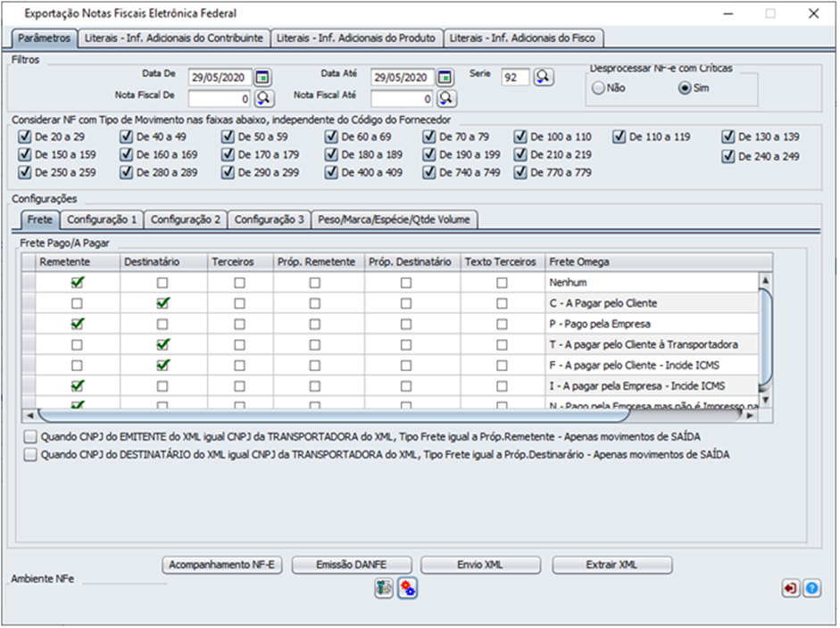The width and height of the screenshot is (840, 628).
Task: Check Próp. Remetente for F - A pagar pelo Cliente - Incide ICMS
Action: pyautogui.click(x=315, y=365)
